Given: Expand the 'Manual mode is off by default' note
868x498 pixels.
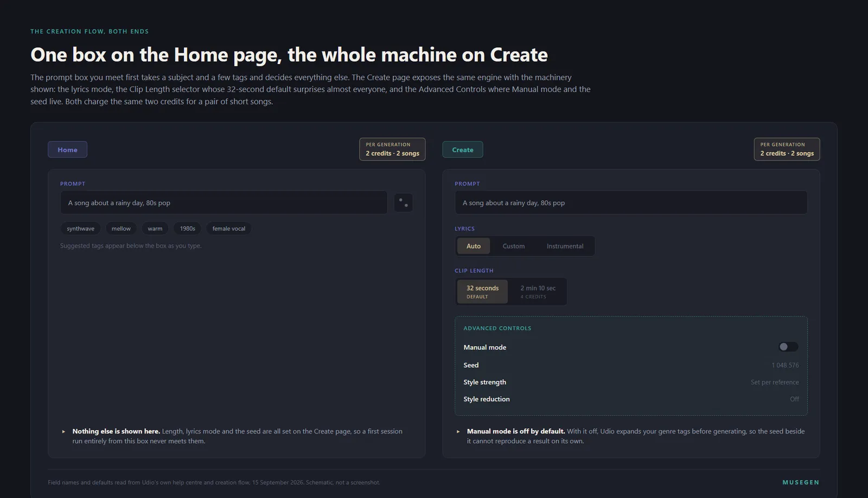Looking at the screenshot, I should (x=458, y=432).
